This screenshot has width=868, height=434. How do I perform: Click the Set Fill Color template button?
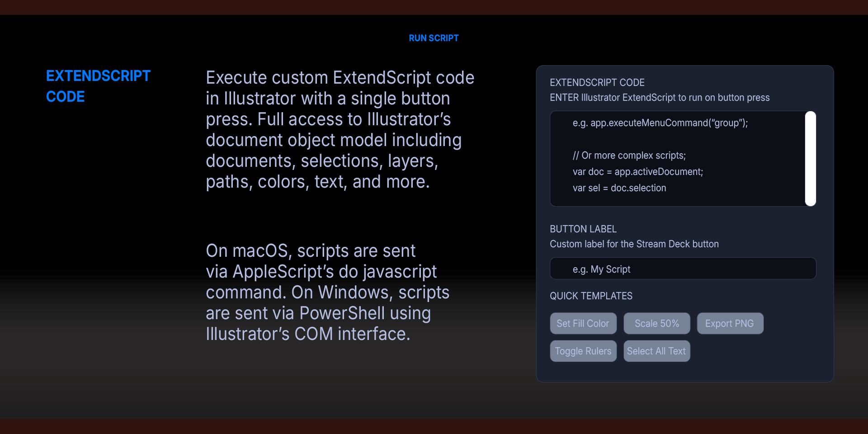(583, 323)
